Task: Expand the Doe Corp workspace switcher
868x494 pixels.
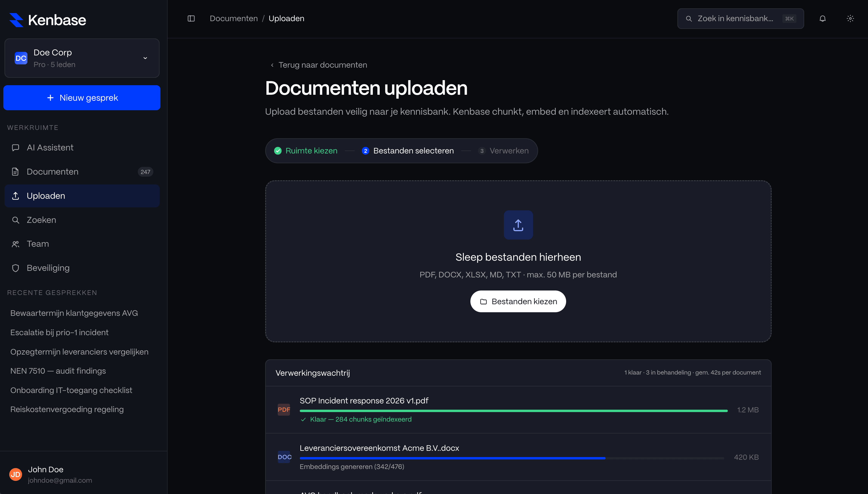Action: pos(81,58)
